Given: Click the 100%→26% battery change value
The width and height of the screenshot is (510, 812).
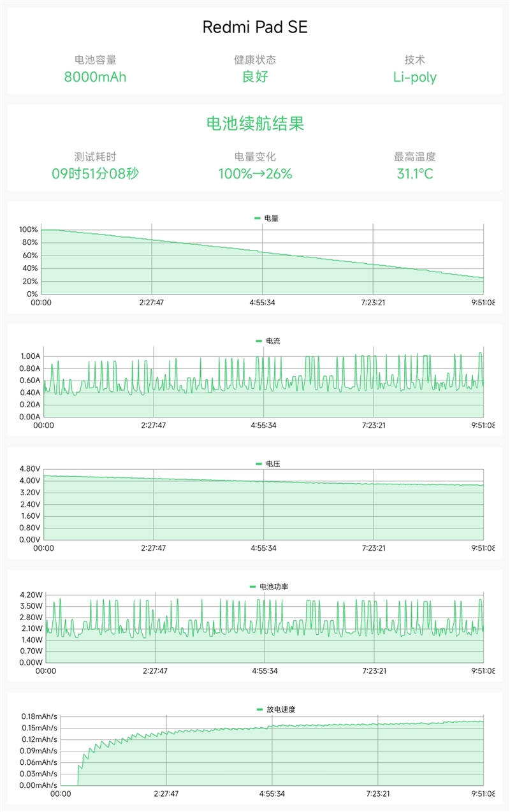Looking at the screenshot, I should click(x=255, y=173).
